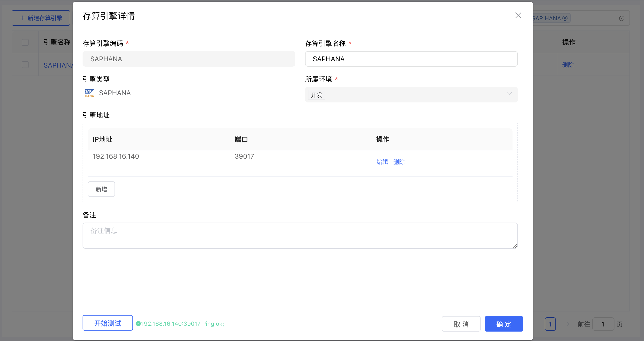Image resolution: width=644 pixels, height=341 pixels.
Task: Click 编辑 for IP 192.168.16.140
Action: tap(382, 162)
